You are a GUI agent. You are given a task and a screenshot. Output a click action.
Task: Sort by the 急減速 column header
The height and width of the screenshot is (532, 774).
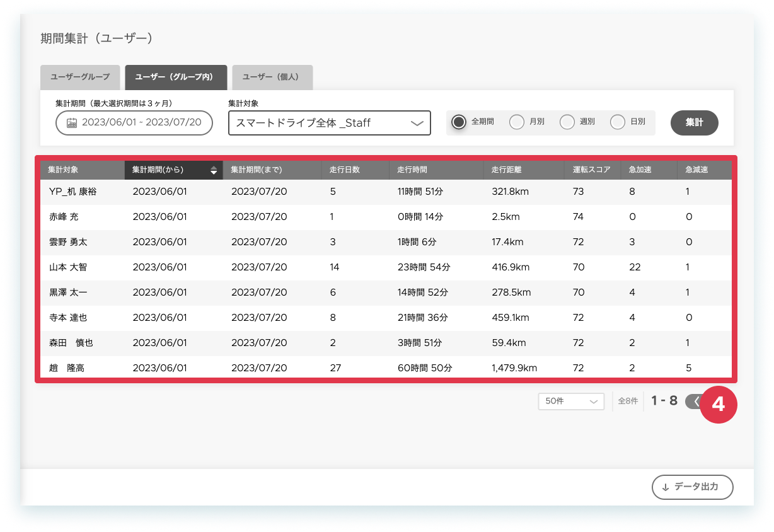[x=705, y=170]
